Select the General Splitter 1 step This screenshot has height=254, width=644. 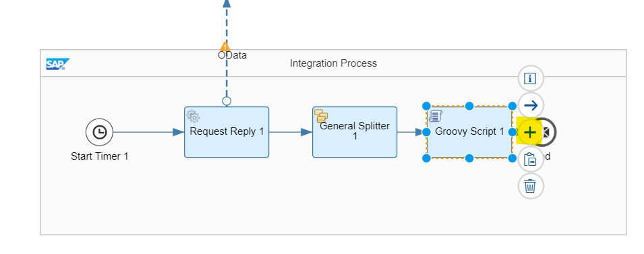click(355, 132)
